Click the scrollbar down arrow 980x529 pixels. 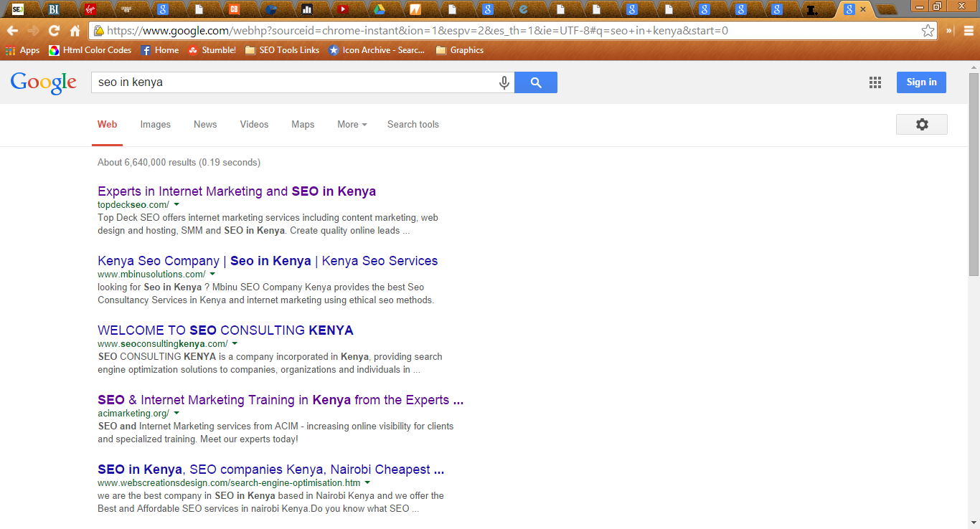[974, 523]
